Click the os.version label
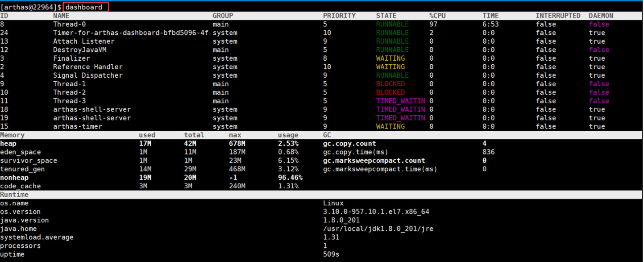 [x=21, y=212]
